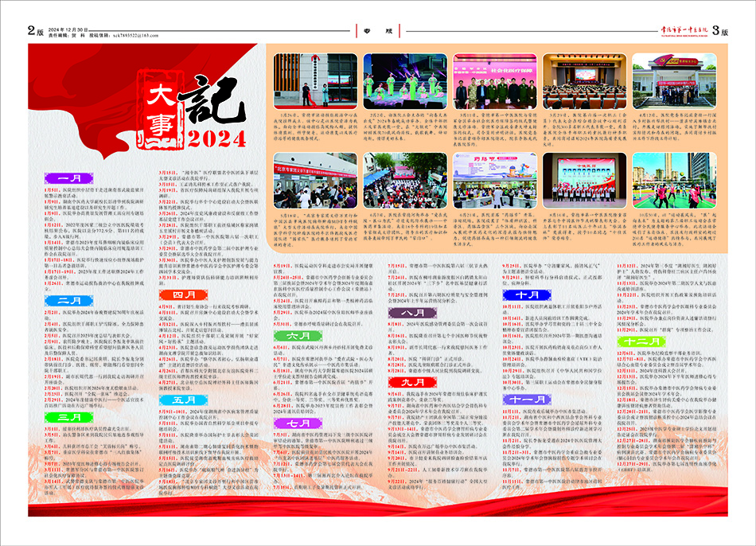Click the 专版 section label in header

point(377,31)
